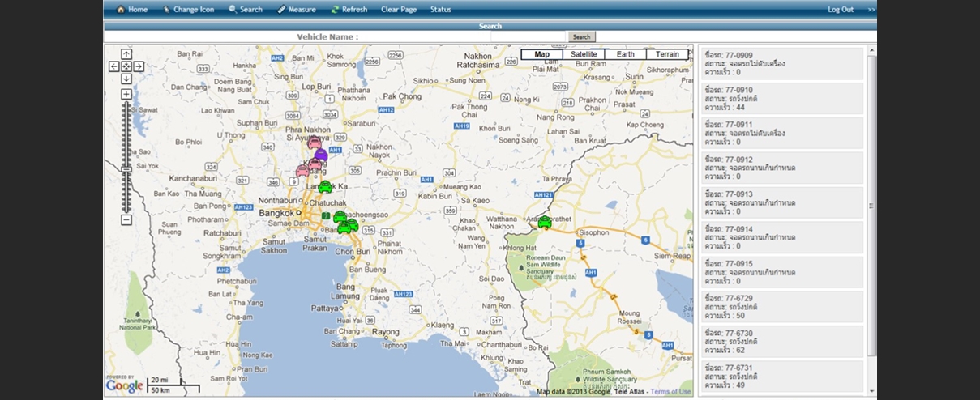The width and height of the screenshot is (980, 400).
Task: Click the vehicle list scrollbar up arrow
Action: click(872, 49)
